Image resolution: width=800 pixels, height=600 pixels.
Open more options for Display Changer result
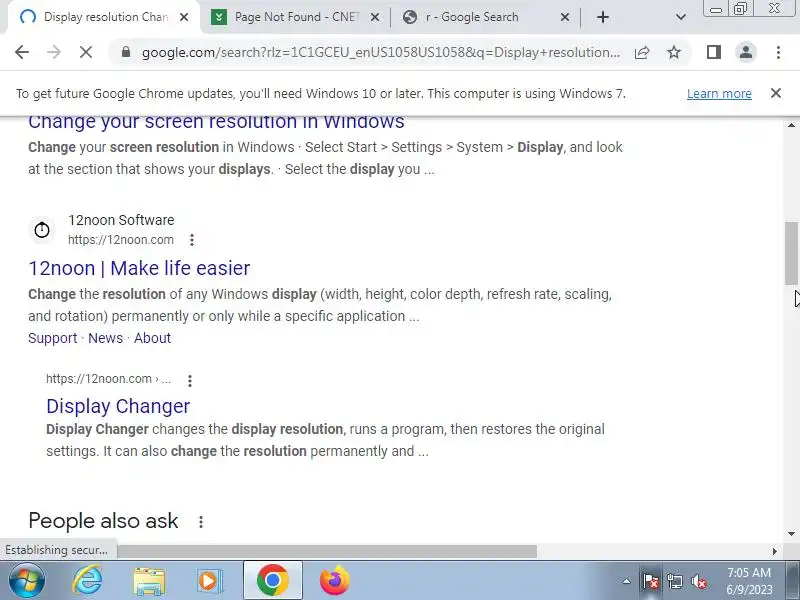pyautogui.click(x=190, y=380)
